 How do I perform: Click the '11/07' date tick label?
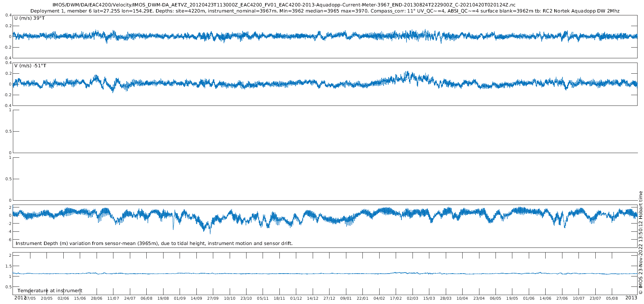(x=113, y=298)
